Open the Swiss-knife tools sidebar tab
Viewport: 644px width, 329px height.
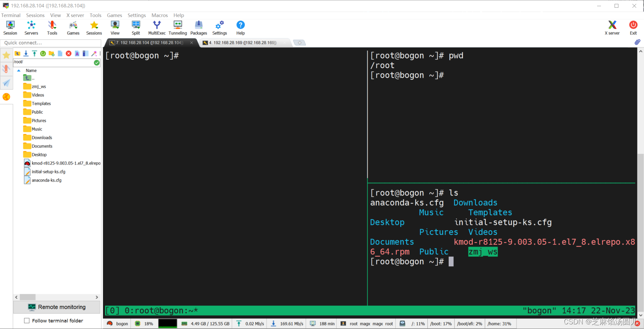click(6, 69)
